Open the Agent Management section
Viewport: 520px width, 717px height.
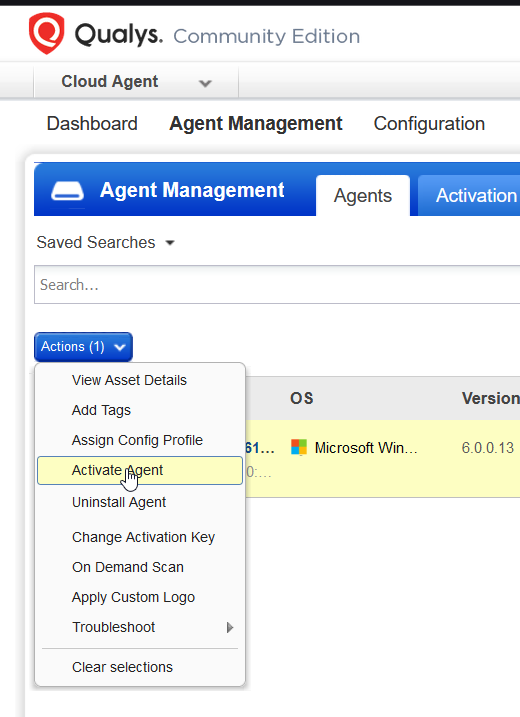point(256,123)
